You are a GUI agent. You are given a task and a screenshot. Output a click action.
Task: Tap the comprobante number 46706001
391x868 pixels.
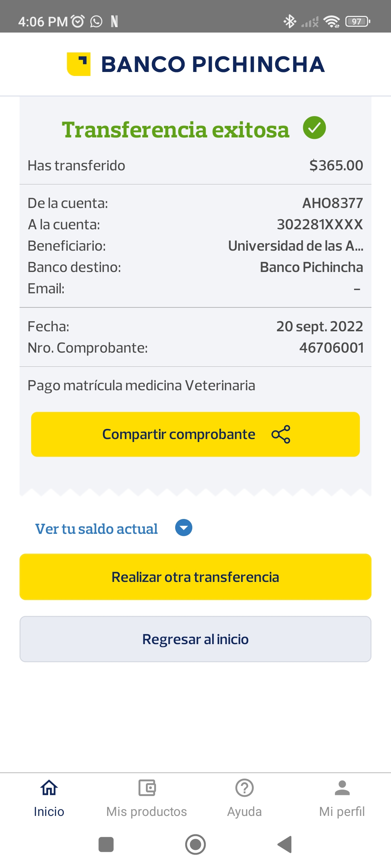coord(331,348)
